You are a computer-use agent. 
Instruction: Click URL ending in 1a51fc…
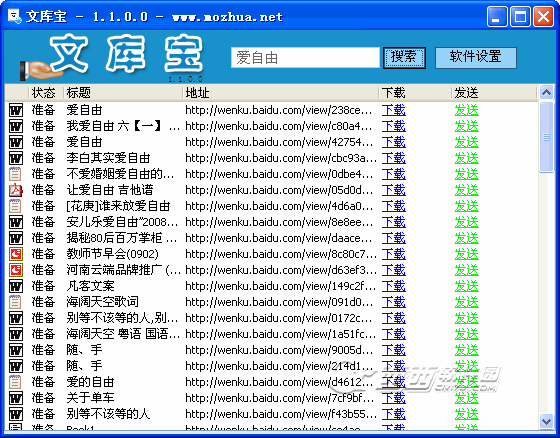pyautogui.click(x=281, y=334)
